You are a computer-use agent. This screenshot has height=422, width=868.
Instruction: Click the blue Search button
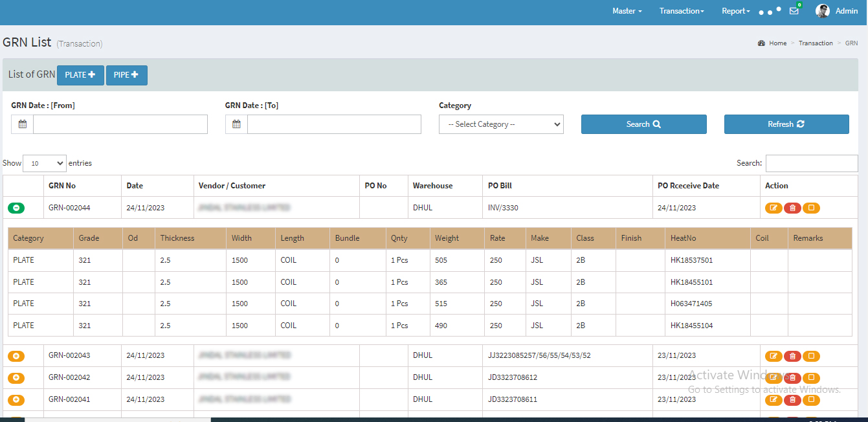[x=643, y=124]
